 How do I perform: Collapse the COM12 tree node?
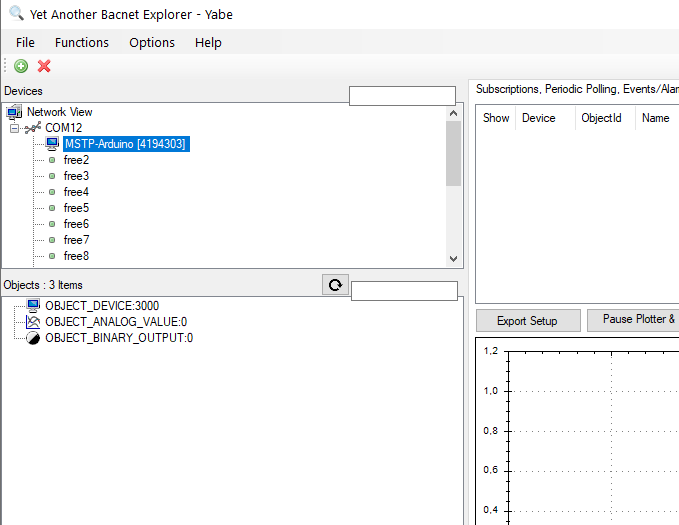(14, 128)
